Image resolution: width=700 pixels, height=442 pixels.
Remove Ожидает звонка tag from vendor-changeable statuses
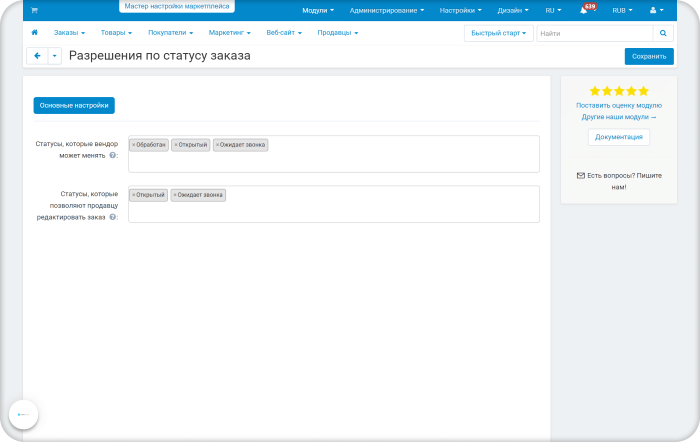pos(217,145)
